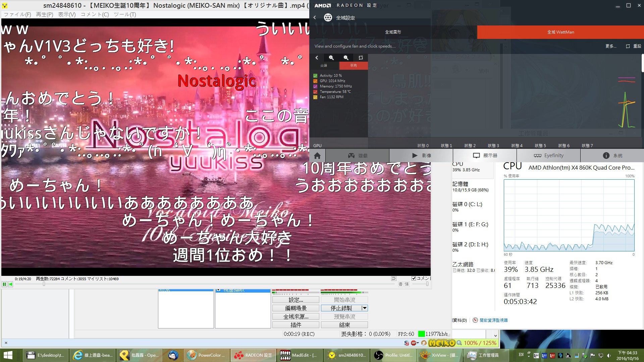Open the 影像 tab in Radeon settings
The width and height of the screenshot is (644, 362).
pos(421,156)
